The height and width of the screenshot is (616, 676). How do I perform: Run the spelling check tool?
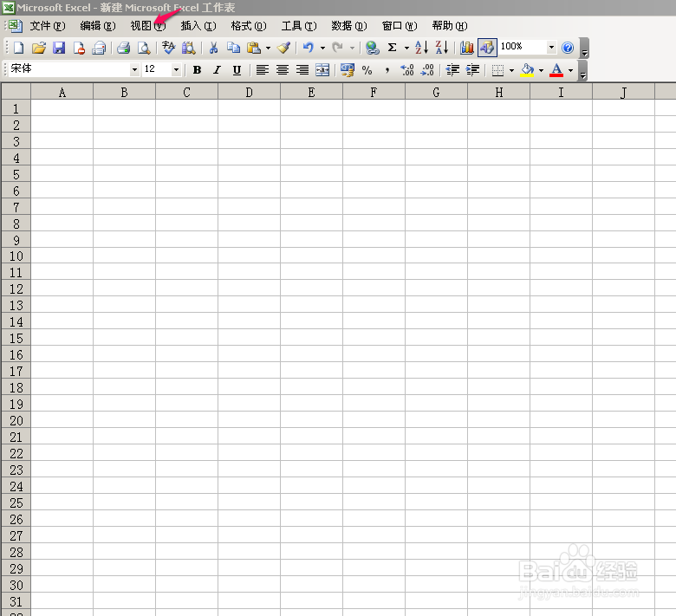pyautogui.click(x=168, y=48)
